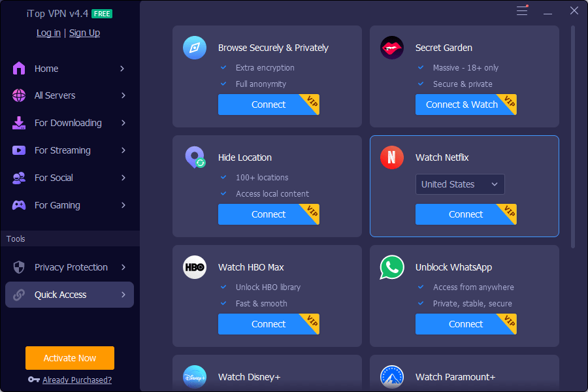This screenshot has height=392, width=588.
Task: Open the hamburger menu icon
Action: (522, 10)
